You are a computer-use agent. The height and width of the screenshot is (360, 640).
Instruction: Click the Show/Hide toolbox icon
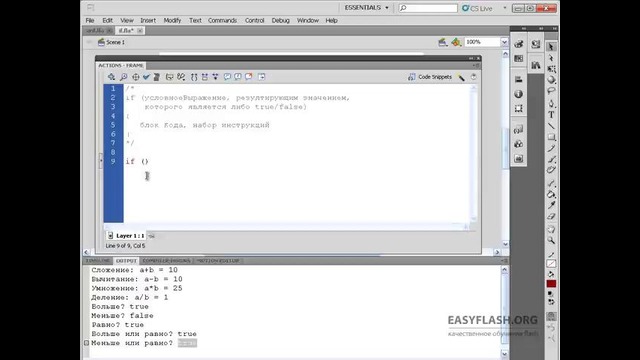(261, 77)
